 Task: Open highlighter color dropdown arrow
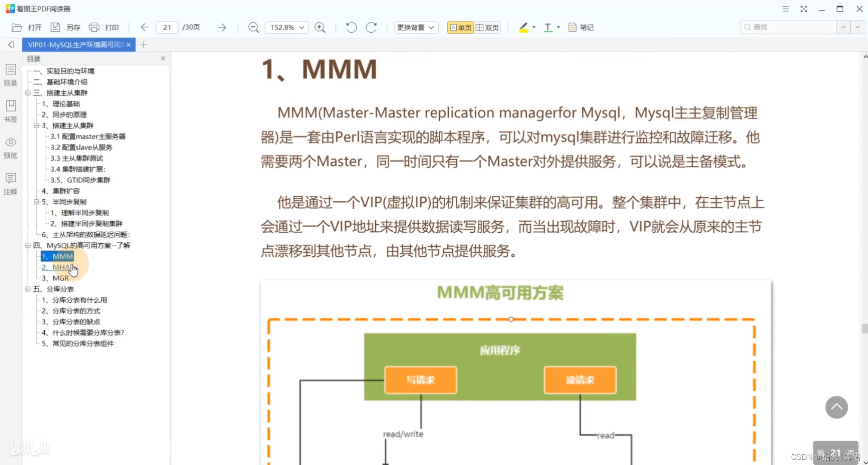tap(534, 28)
